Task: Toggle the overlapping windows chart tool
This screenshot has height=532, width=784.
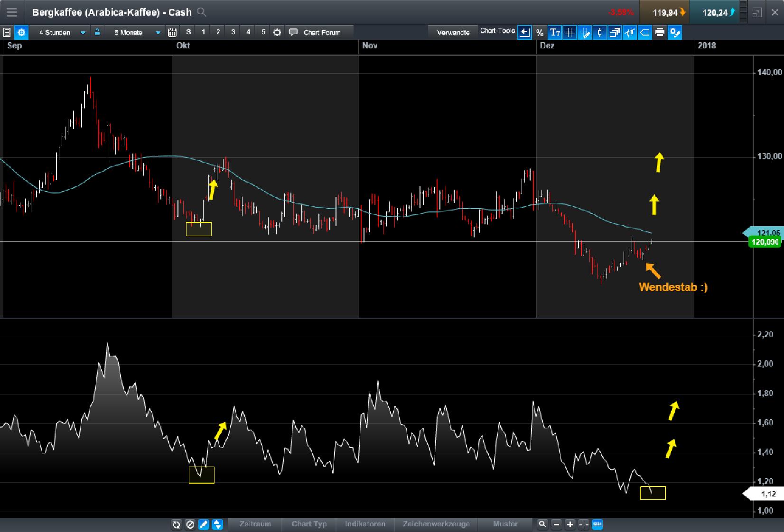Action: [x=615, y=32]
